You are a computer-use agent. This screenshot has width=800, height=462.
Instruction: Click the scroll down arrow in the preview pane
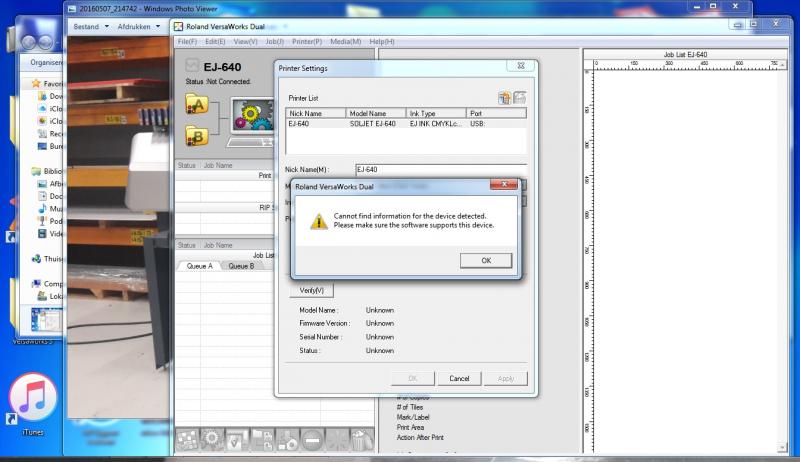pos(783,448)
